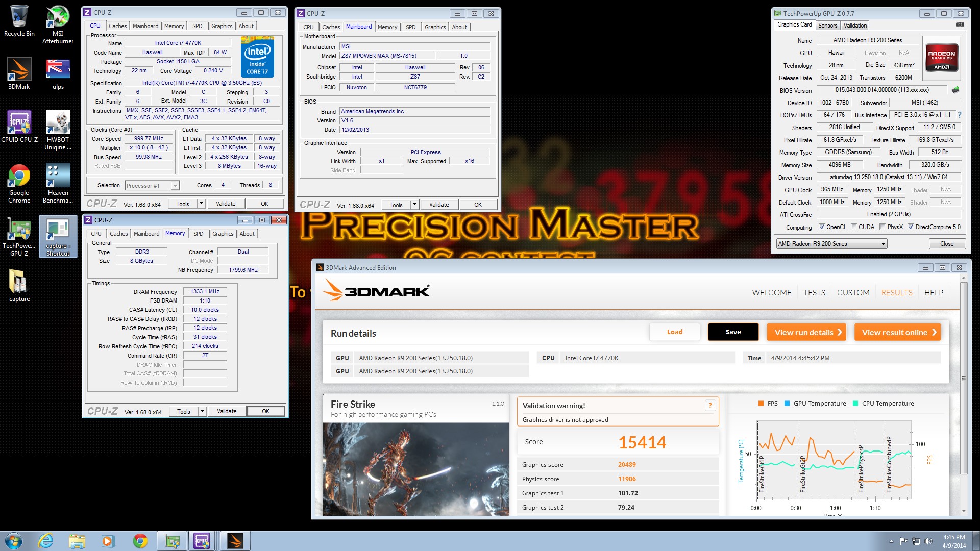The image size is (980, 551).
Task: Click the taskbar clock showing 4:45 PM
Action: point(954,541)
